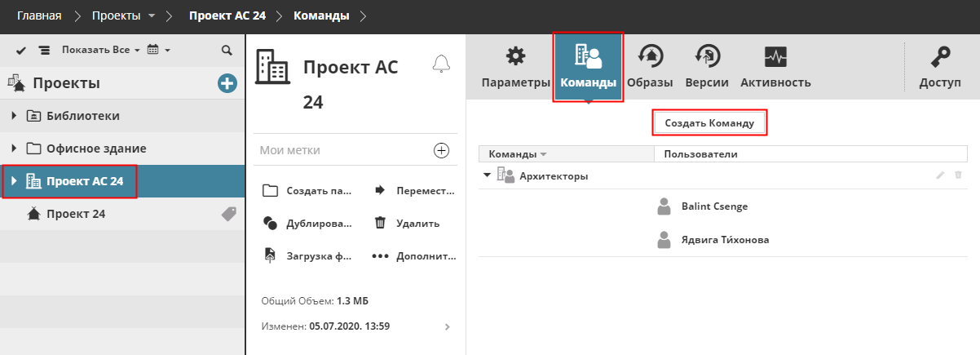Click the Проект АС 24 building icon
Screen dimensions: 980x355
(x=272, y=65)
